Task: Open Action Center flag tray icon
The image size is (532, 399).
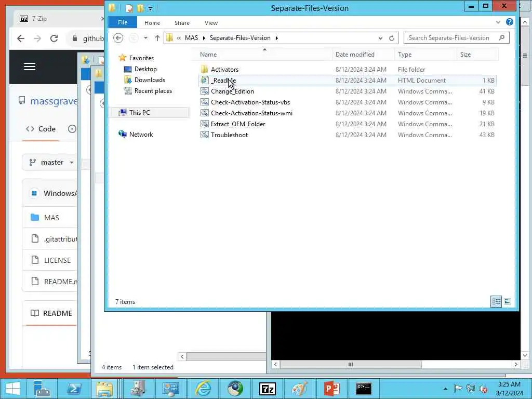Action: [x=458, y=389]
